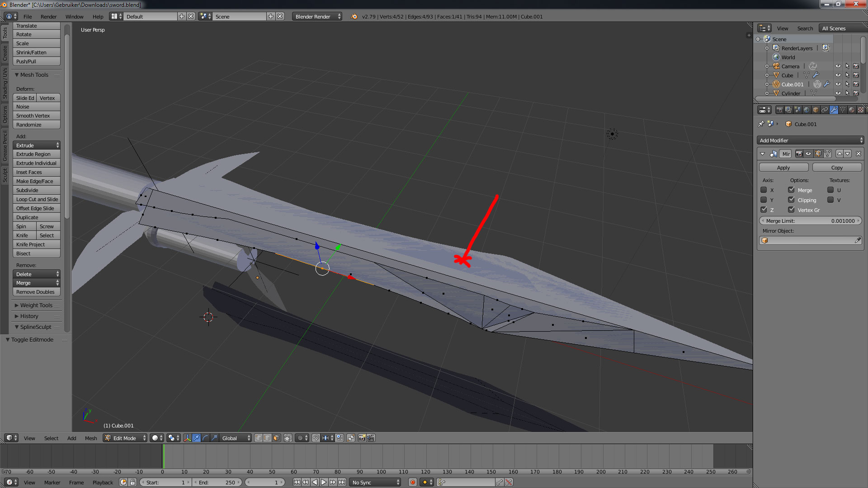Screen dimensions: 868x488
Task: Toggle viewport visibility eye for Cube.001
Action: [839, 84]
